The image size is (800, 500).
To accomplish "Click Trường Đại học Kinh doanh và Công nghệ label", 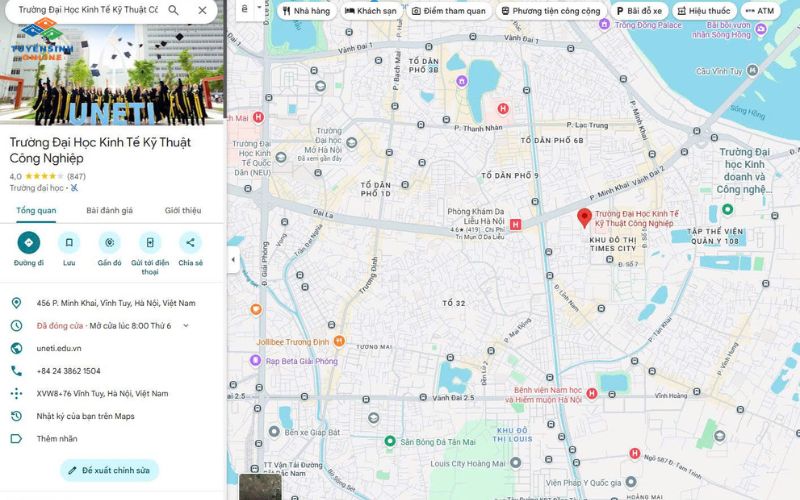I will click(744, 170).
